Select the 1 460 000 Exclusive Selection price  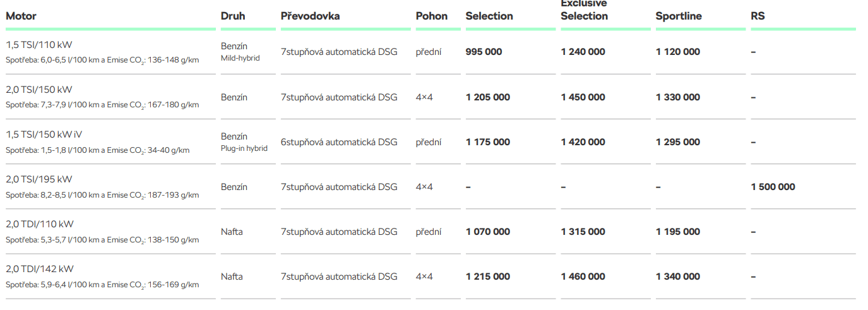coord(583,277)
